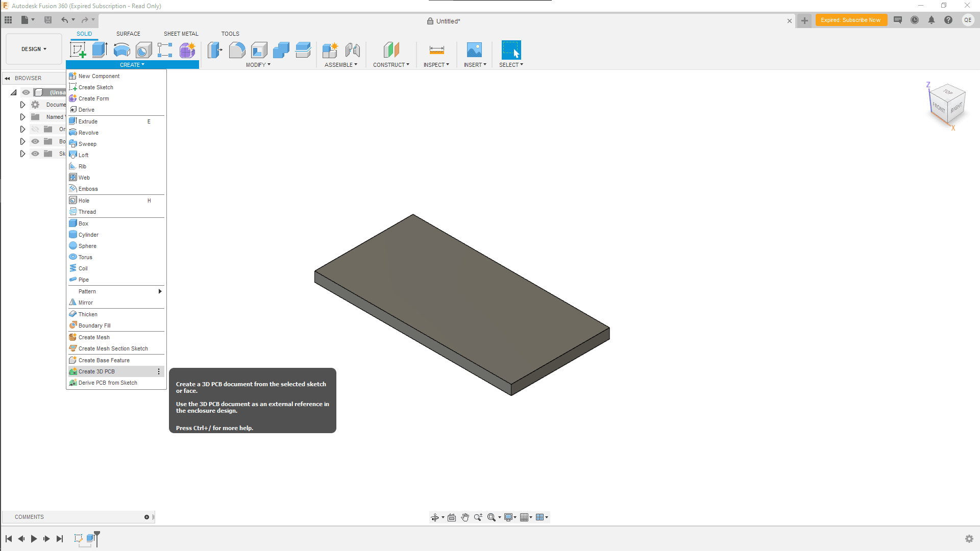Show the hidden Origin folder
This screenshot has width=980, height=551.
point(35,129)
